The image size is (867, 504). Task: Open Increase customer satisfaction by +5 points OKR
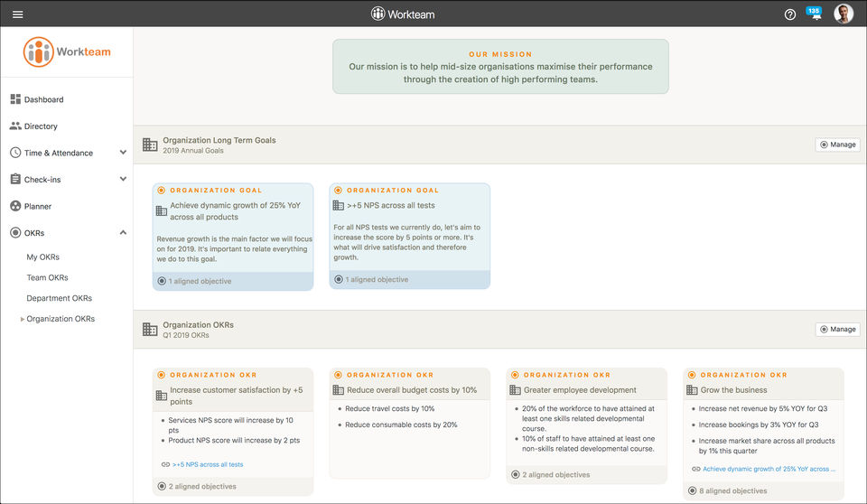pos(237,396)
